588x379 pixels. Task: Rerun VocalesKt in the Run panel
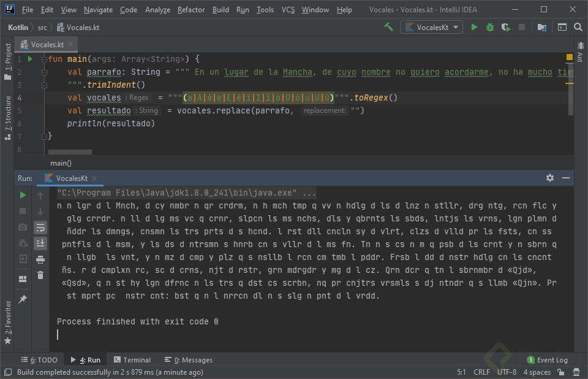click(23, 195)
